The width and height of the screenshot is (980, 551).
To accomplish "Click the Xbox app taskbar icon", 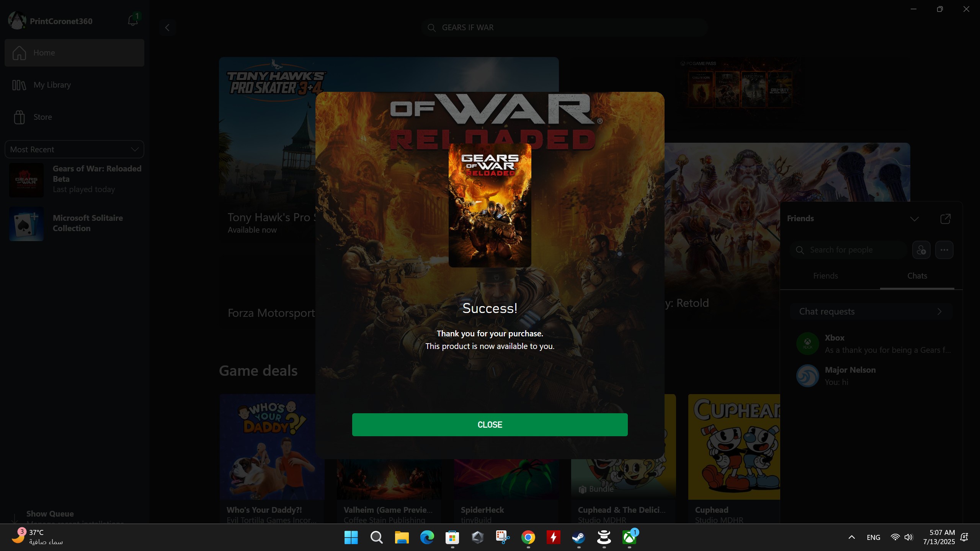I will pos(629,537).
